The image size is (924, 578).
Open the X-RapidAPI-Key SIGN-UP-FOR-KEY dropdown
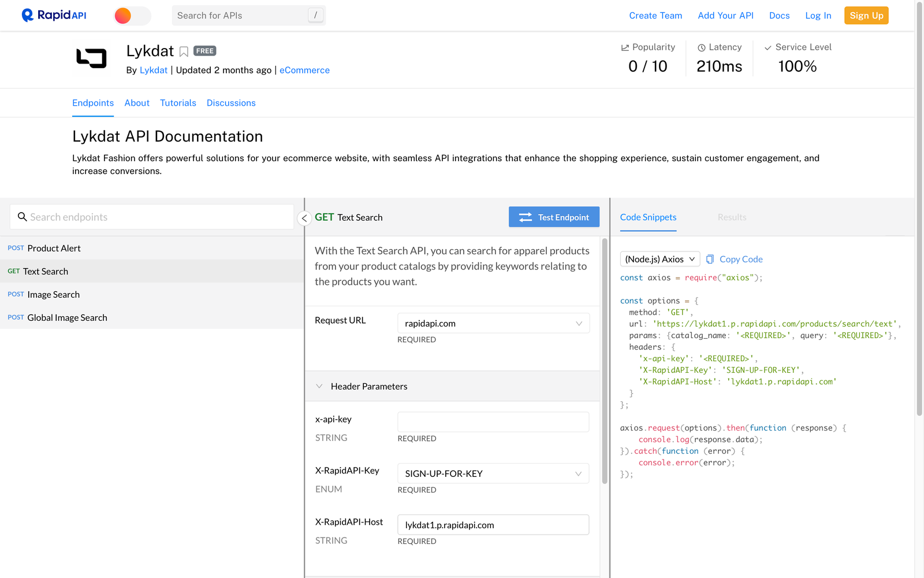(493, 473)
